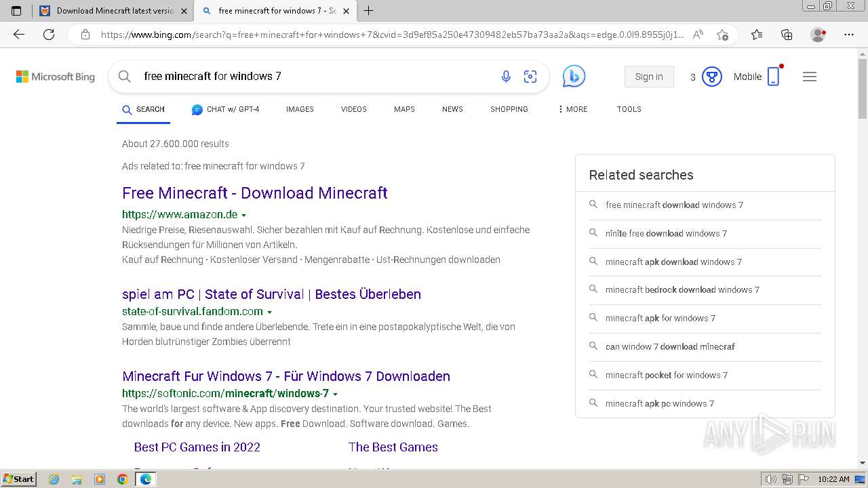Viewport: 868px width, 488px height.
Task: Open Best PC Games in 2022 link
Action: (x=197, y=447)
